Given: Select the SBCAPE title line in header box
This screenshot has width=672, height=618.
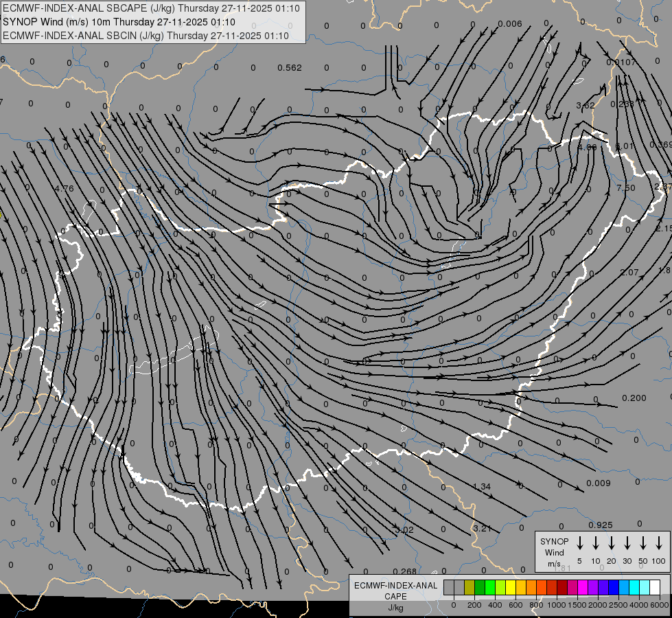Looking at the screenshot, I should [151, 8].
